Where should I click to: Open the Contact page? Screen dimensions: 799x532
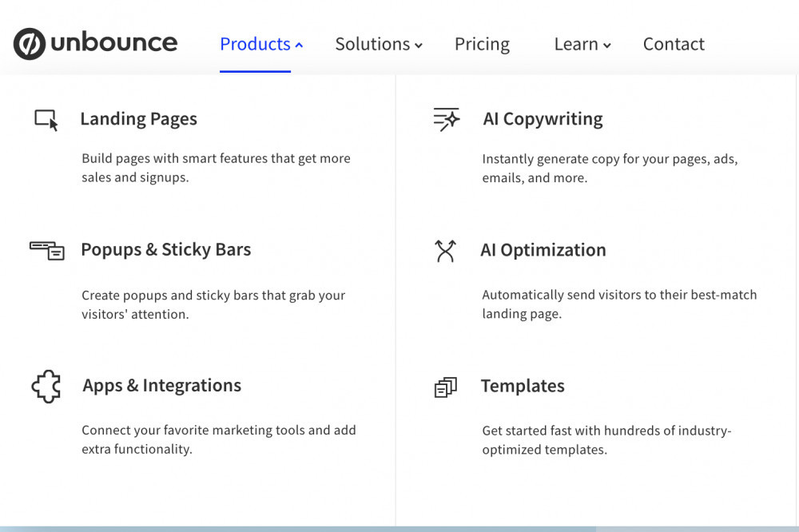(674, 45)
